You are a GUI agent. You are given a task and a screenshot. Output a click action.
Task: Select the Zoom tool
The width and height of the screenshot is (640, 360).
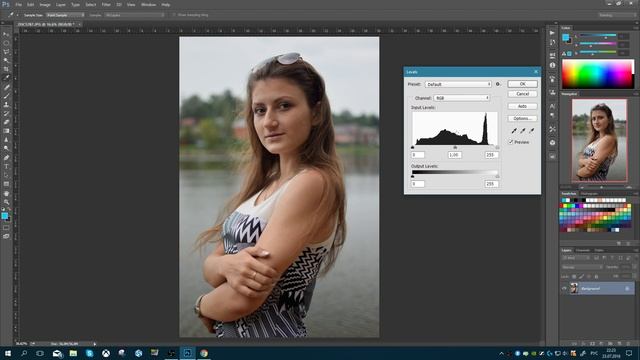click(x=6, y=202)
